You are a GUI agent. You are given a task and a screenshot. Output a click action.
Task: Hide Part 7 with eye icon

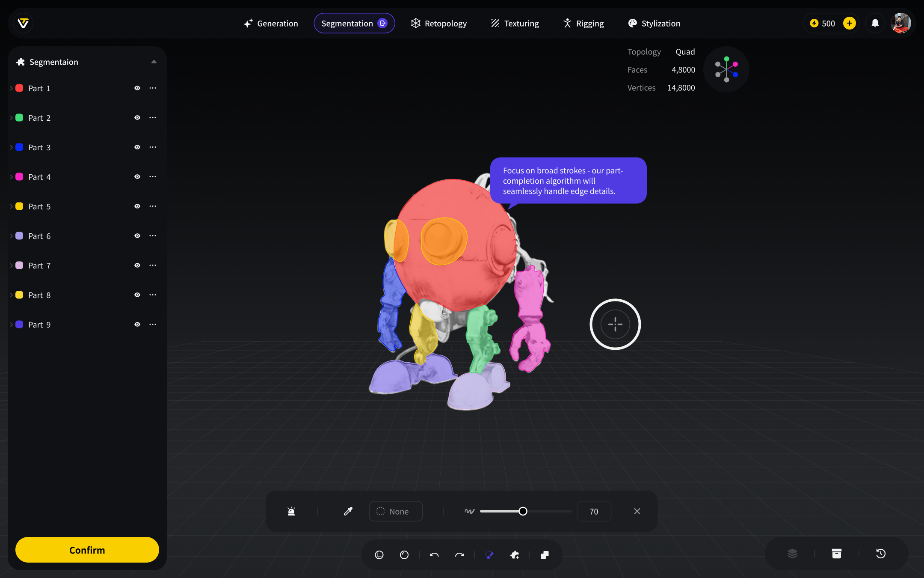(137, 265)
